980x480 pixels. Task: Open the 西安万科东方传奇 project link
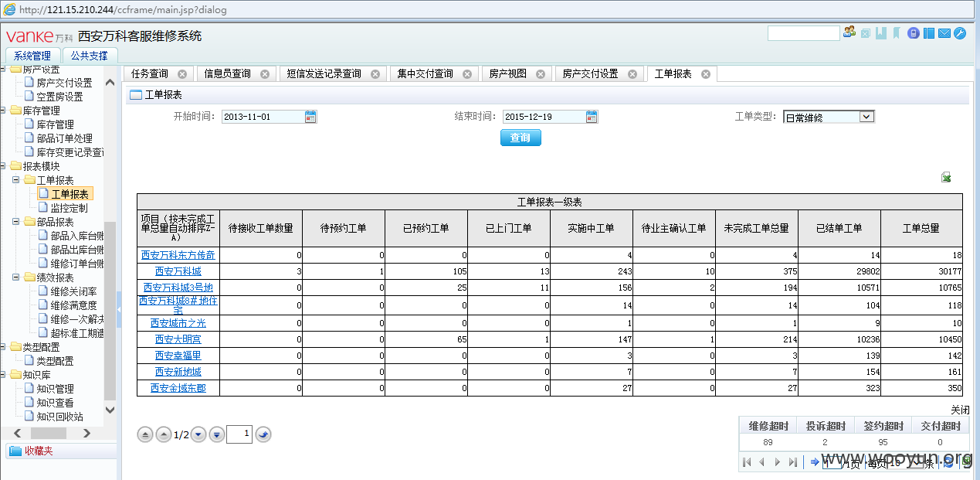coord(178,255)
